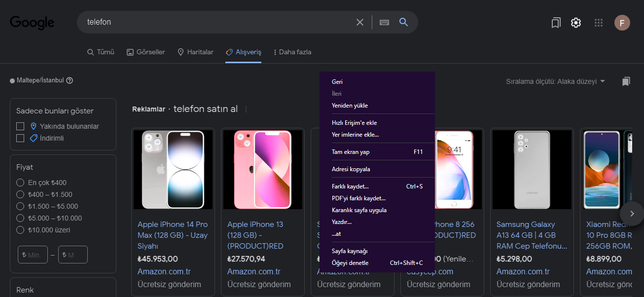The image size is (644, 297).
Task: Show location info help icon beside Maltepe/İstanbul
Action: point(70,80)
